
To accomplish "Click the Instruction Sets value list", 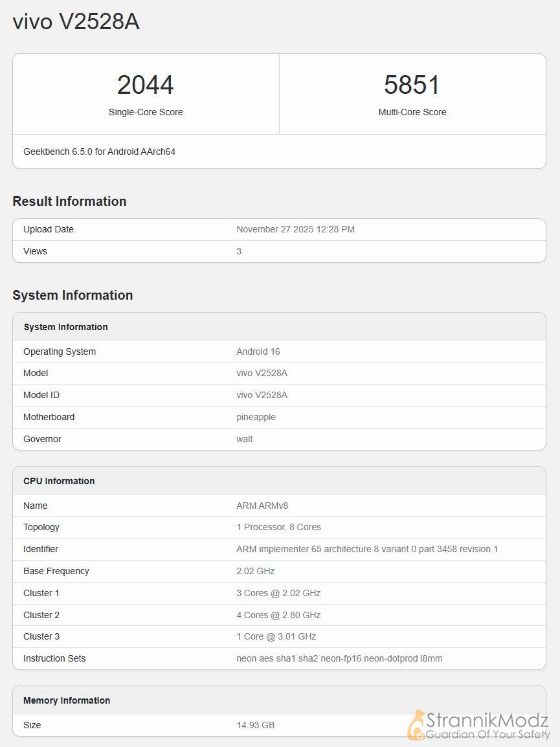I will click(339, 658).
